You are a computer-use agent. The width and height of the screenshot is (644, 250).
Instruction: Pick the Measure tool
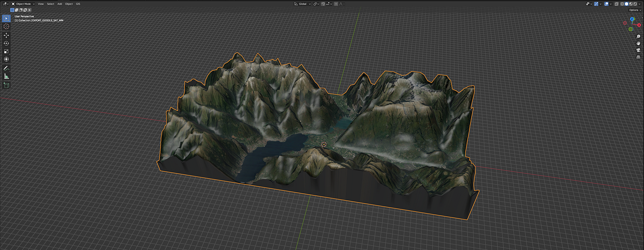tap(6, 76)
